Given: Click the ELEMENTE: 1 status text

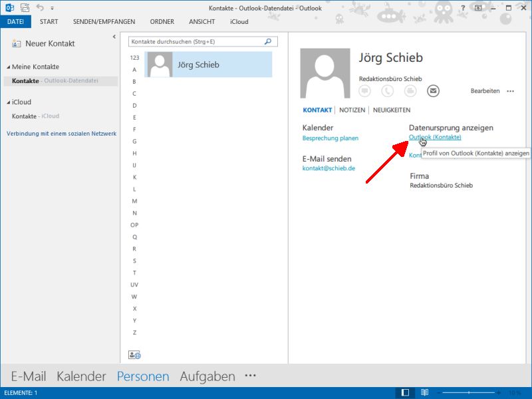Looking at the screenshot, I should coord(21,393).
